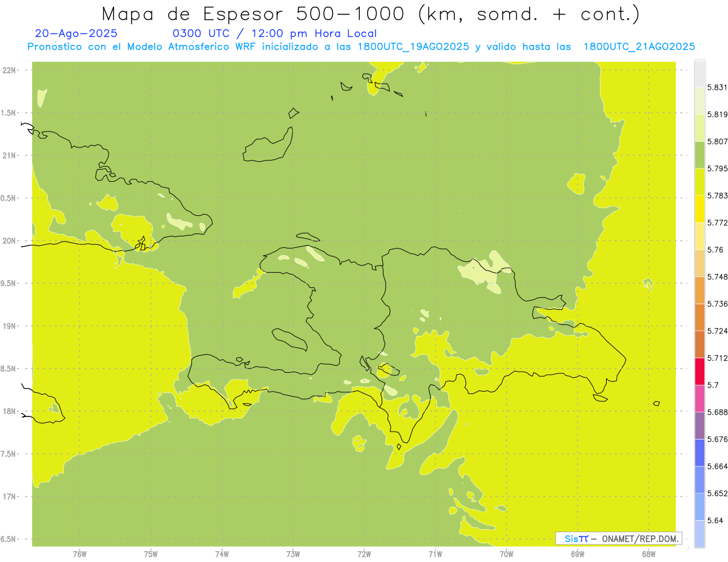Click the colorbar value "5.783"
Viewport: 728px width, 562px height.
[x=717, y=195]
